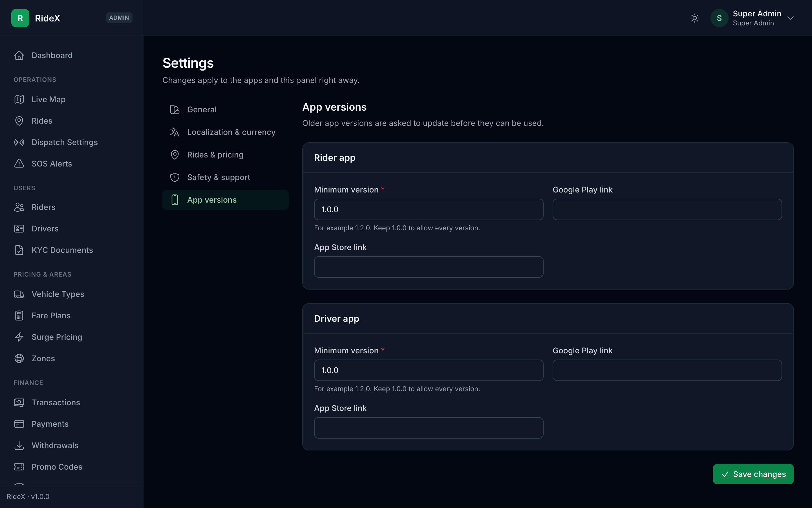
Task: Click Rider app App Store link field
Action: click(x=429, y=267)
